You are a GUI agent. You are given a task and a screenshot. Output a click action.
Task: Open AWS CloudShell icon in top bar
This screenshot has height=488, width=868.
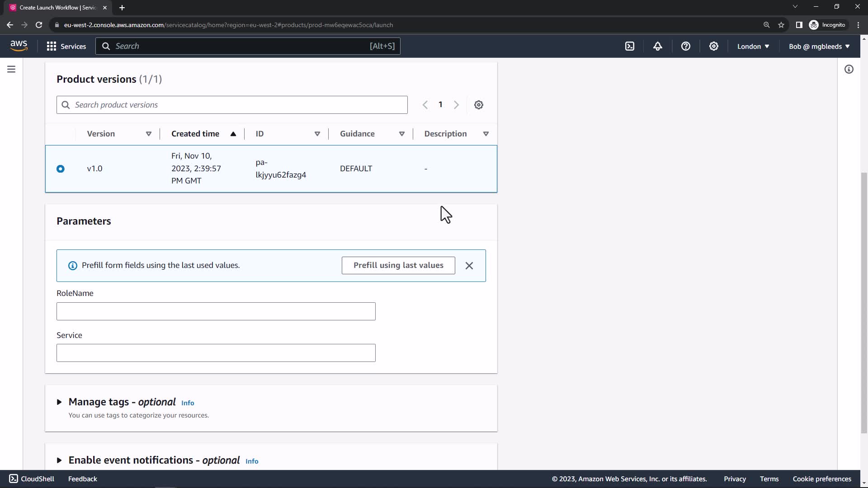630,47
